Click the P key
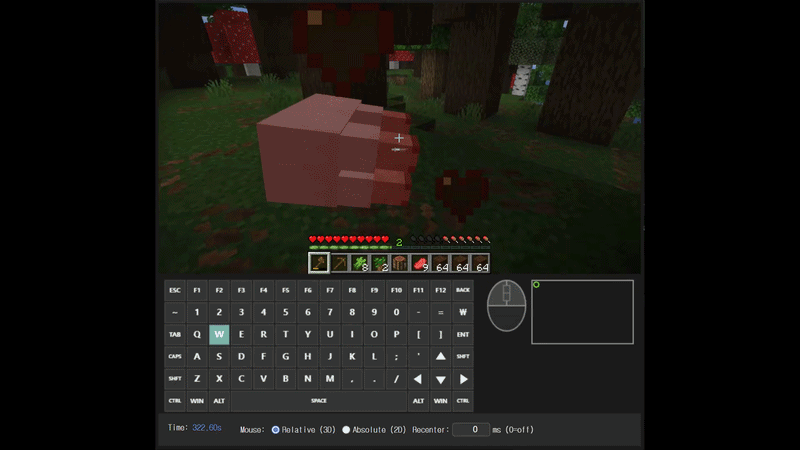This screenshot has width=800, height=450. pos(396,335)
